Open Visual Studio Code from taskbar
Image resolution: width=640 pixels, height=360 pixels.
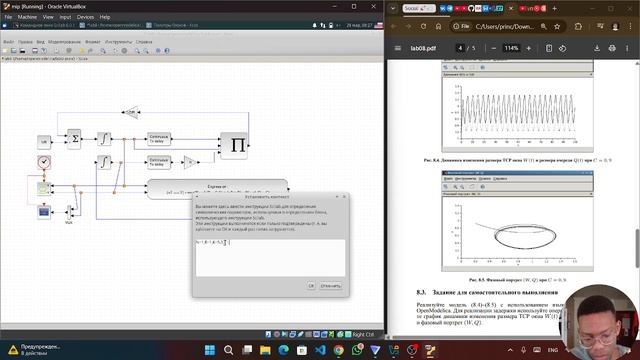(320, 350)
